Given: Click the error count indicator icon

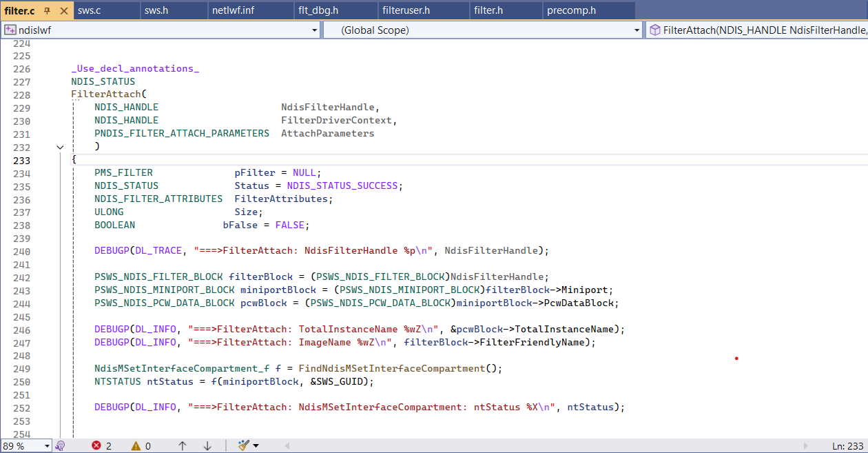Looking at the screenshot, I should click(x=97, y=446).
